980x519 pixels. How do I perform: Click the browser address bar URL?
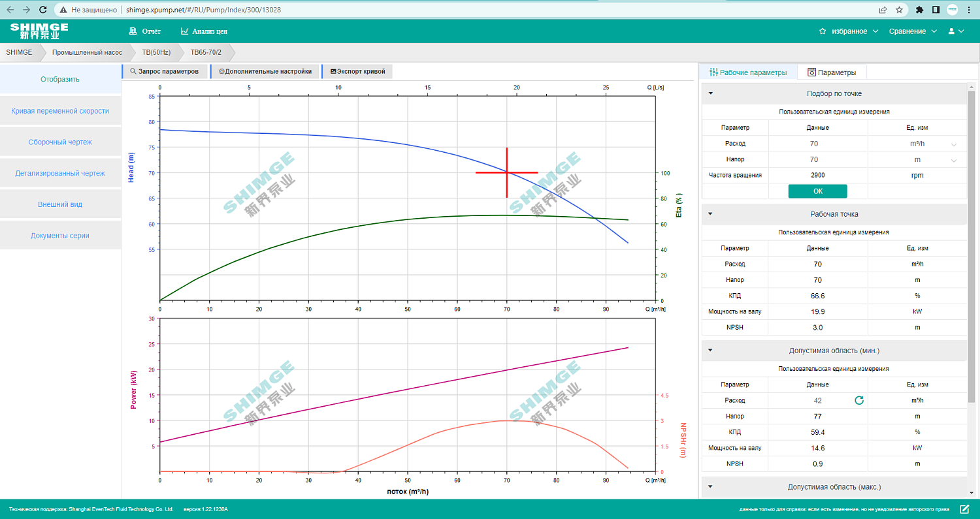(203, 10)
